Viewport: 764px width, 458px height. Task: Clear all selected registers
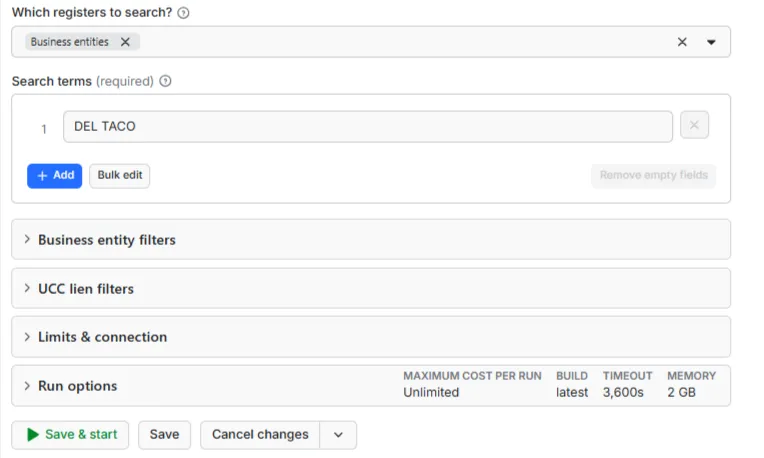pos(682,42)
